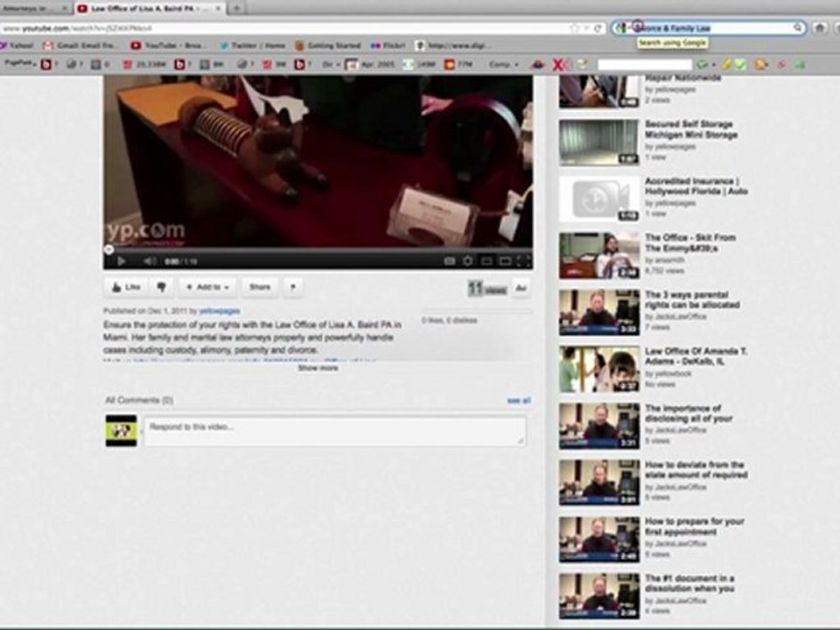The height and width of the screenshot is (630, 840).
Task: Open the Flickr bookmark
Action: click(388, 45)
